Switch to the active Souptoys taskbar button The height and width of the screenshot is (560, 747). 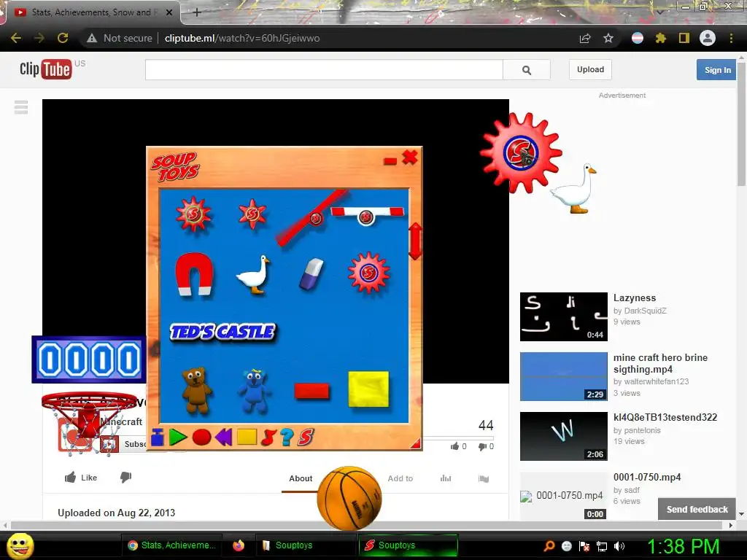(408, 545)
